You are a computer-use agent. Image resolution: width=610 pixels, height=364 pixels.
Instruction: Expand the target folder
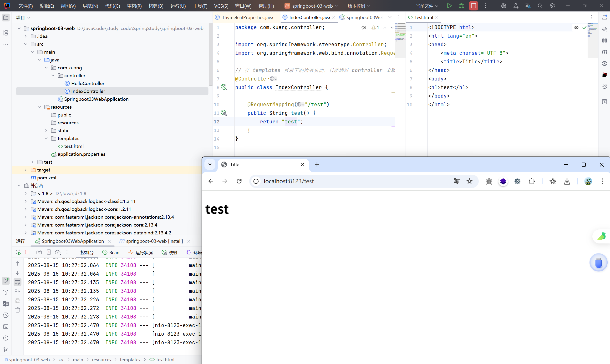26,170
